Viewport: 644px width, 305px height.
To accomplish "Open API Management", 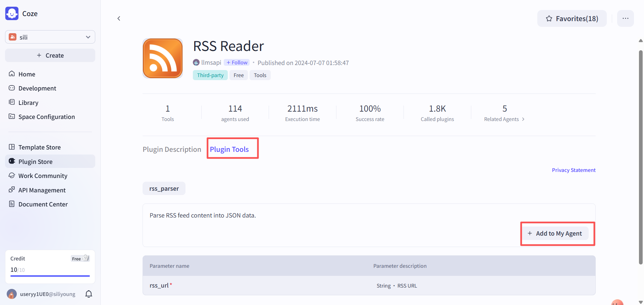I will (50, 190).
